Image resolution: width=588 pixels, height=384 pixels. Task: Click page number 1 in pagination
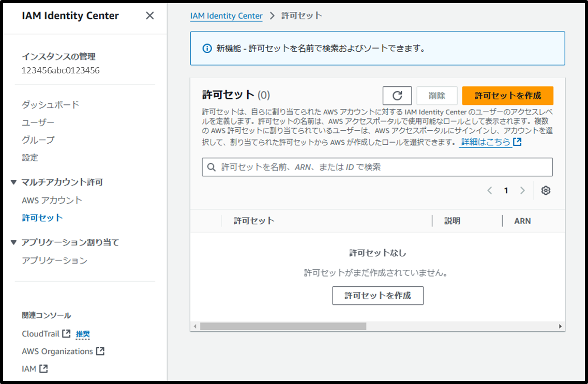[506, 190]
